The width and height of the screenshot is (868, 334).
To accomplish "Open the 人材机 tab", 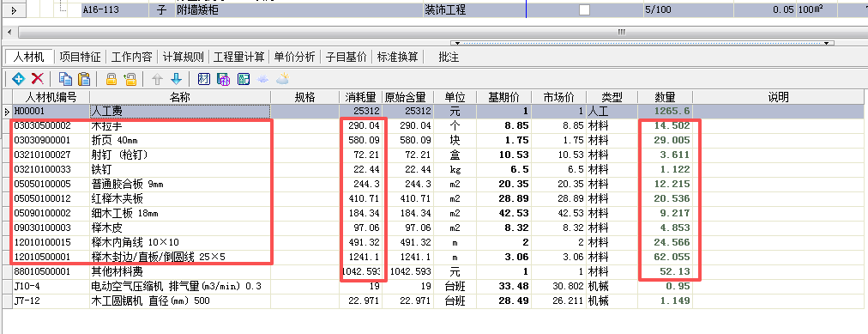I will pos(29,57).
